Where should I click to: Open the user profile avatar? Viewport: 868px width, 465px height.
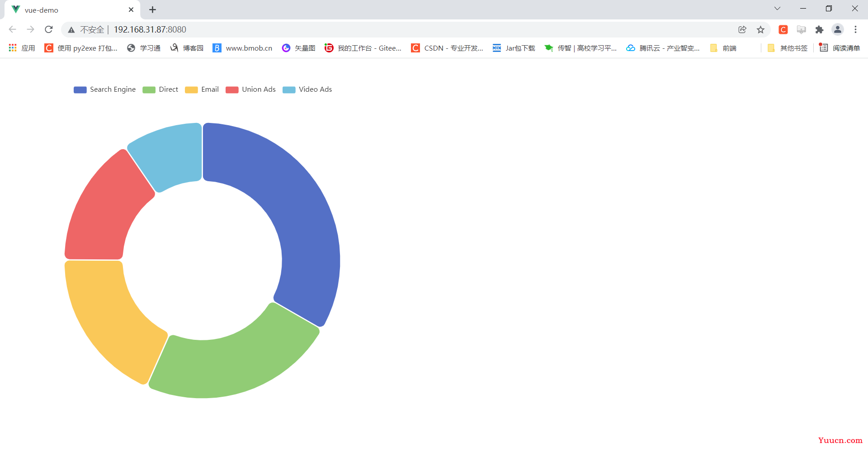[x=838, y=29]
